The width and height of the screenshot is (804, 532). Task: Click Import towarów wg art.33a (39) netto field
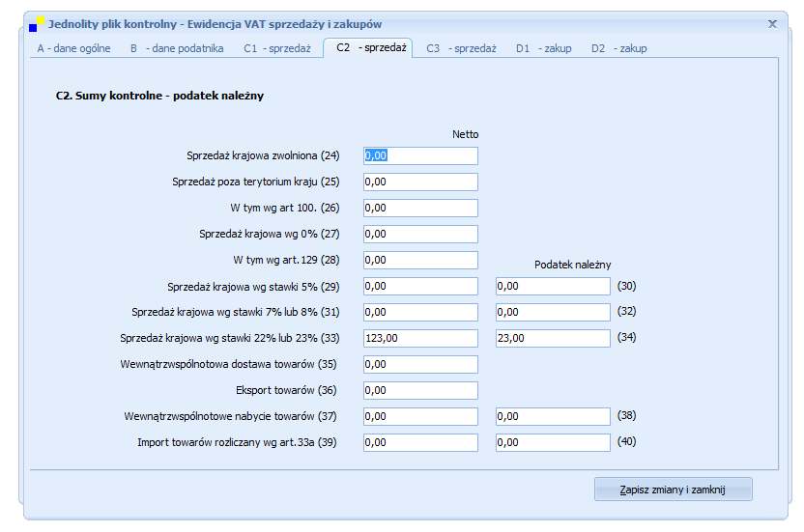point(420,443)
